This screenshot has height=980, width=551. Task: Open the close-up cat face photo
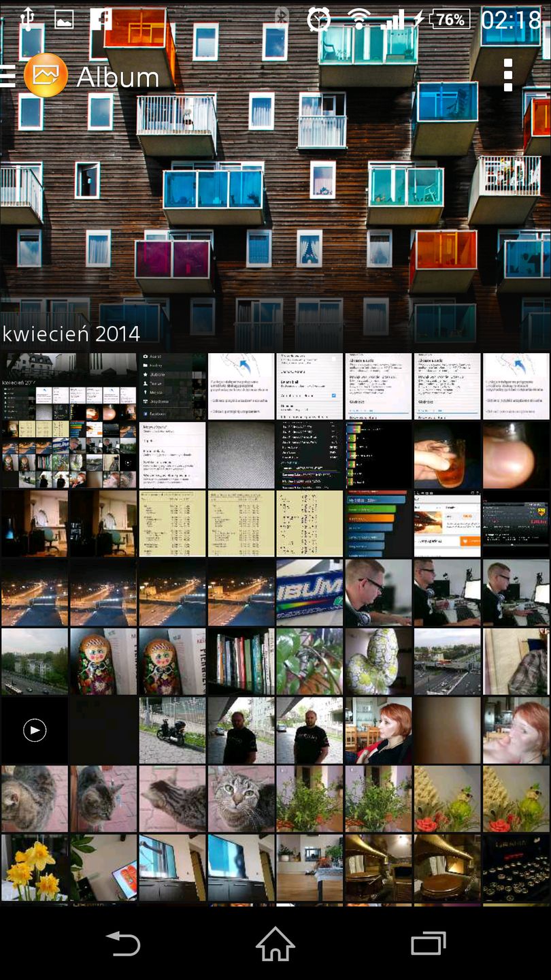pos(241,799)
